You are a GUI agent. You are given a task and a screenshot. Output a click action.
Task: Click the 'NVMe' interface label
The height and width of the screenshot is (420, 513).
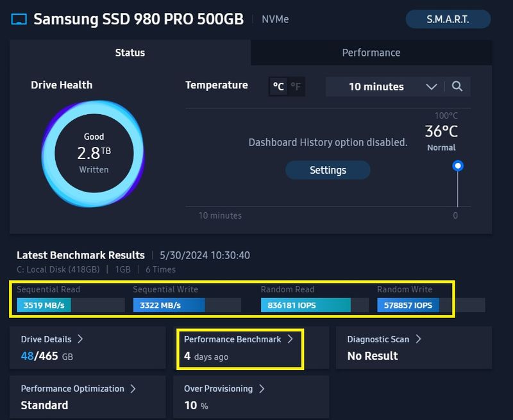click(275, 19)
